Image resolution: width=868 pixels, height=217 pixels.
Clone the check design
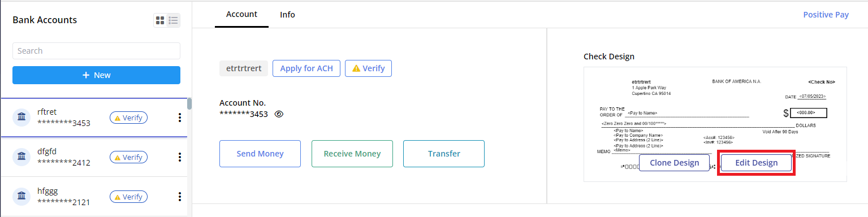tap(675, 163)
